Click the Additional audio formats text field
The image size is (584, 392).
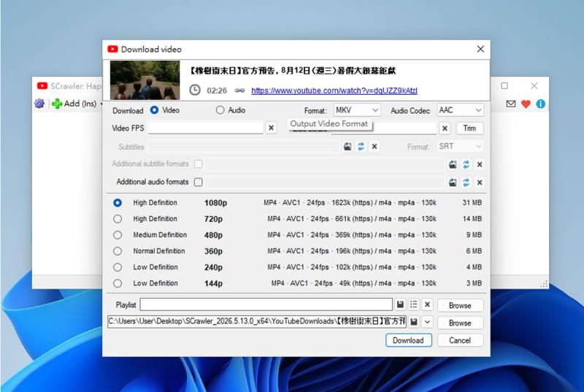tap(325, 182)
